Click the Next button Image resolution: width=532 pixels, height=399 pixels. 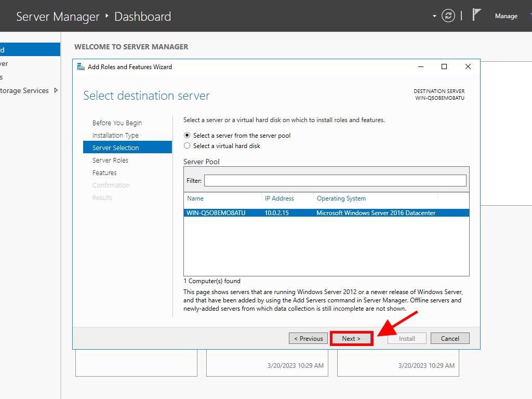coord(351,339)
